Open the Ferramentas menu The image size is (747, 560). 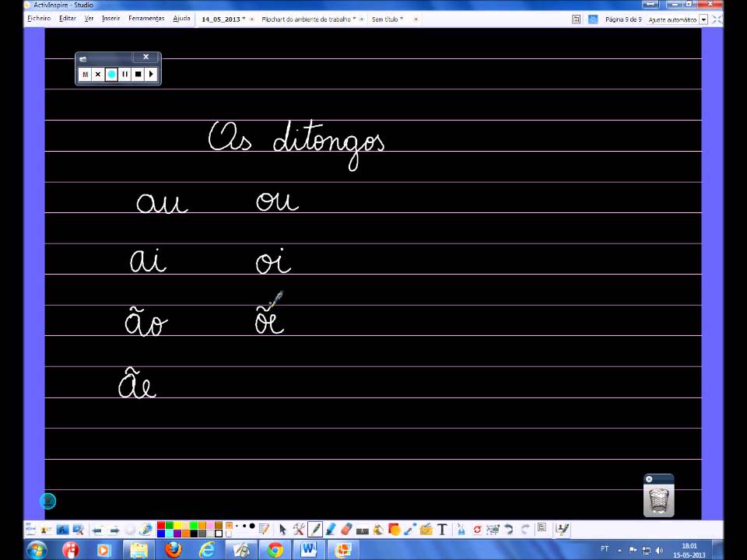[146, 19]
